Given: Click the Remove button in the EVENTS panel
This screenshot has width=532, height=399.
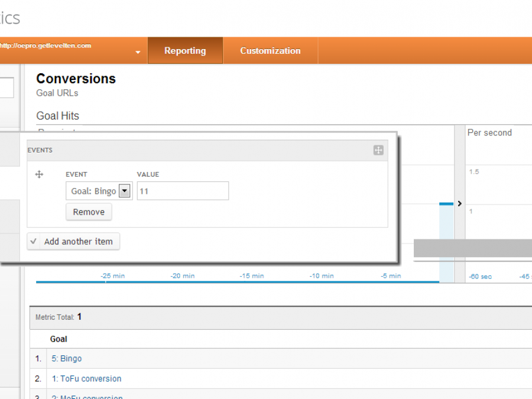Looking at the screenshot, I should pyautogui.click(x=89, y=212).
